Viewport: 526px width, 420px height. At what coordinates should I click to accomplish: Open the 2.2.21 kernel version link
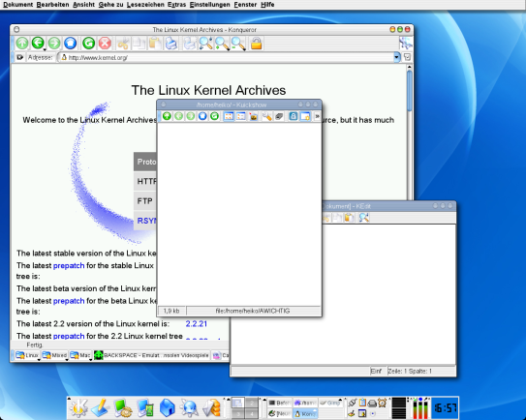(197, 324)
